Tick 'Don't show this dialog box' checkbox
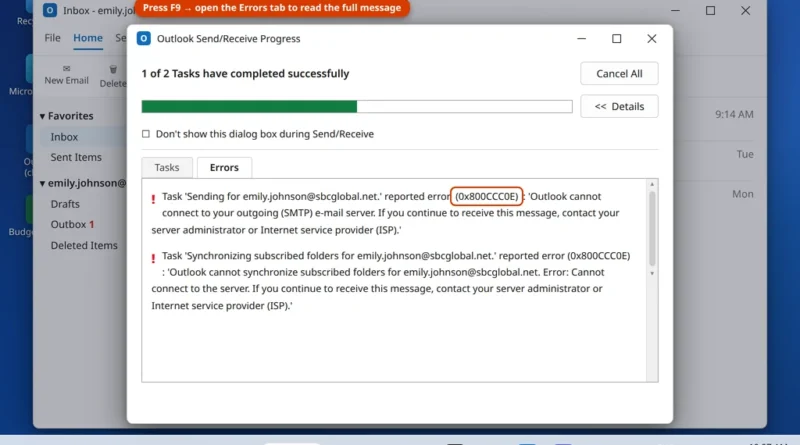This screenshot has height=445, width=800. point(146,134)
